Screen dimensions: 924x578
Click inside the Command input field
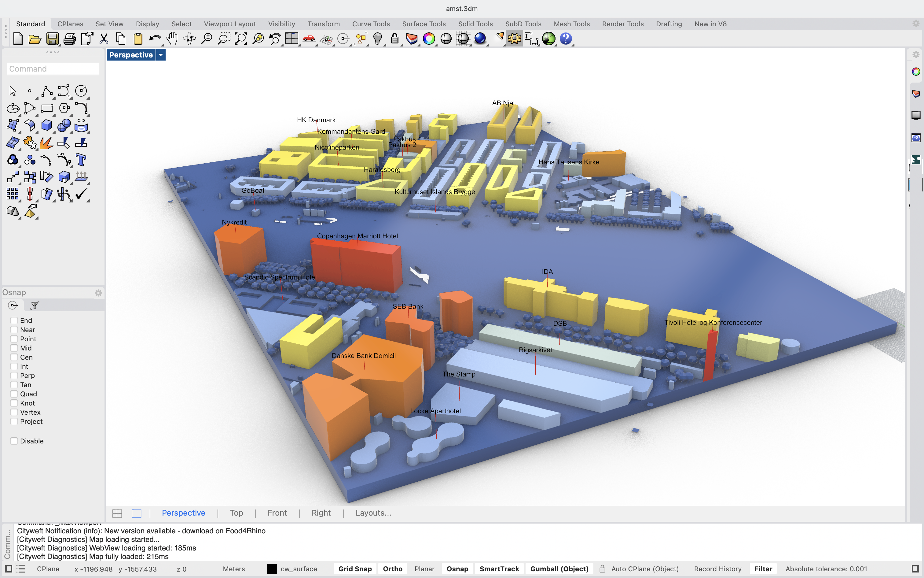[x=53, y=69]
